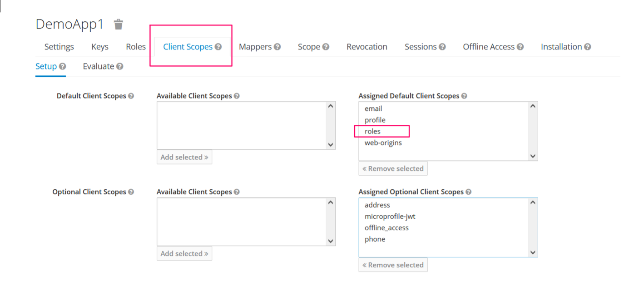Click help icon beside Evaluate sub-tab

(x=119, y=66)
